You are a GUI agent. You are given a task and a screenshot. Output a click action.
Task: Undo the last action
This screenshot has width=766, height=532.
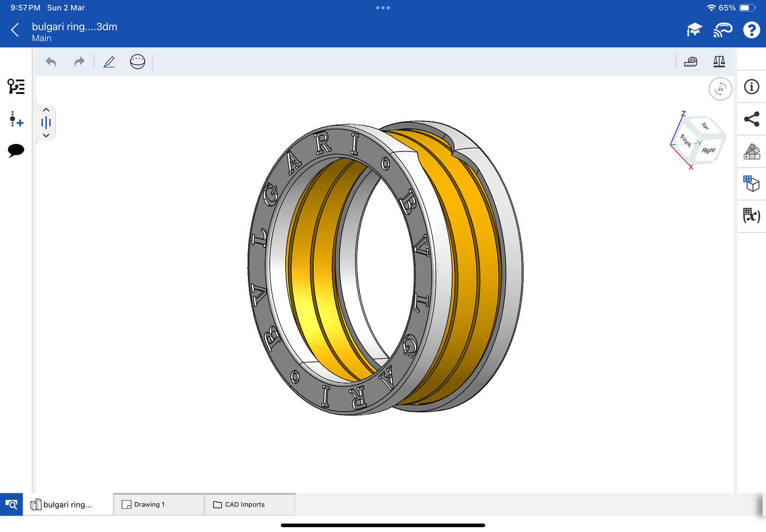[x=51, y=62]
